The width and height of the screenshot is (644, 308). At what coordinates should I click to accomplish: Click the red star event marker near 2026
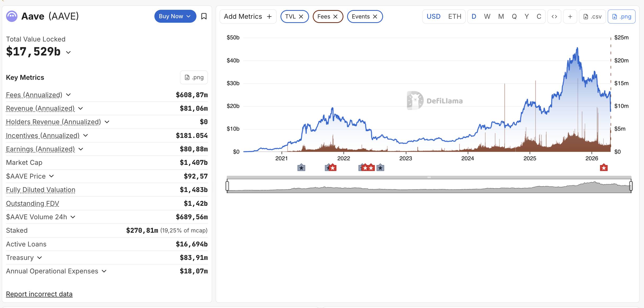point(604,168)
